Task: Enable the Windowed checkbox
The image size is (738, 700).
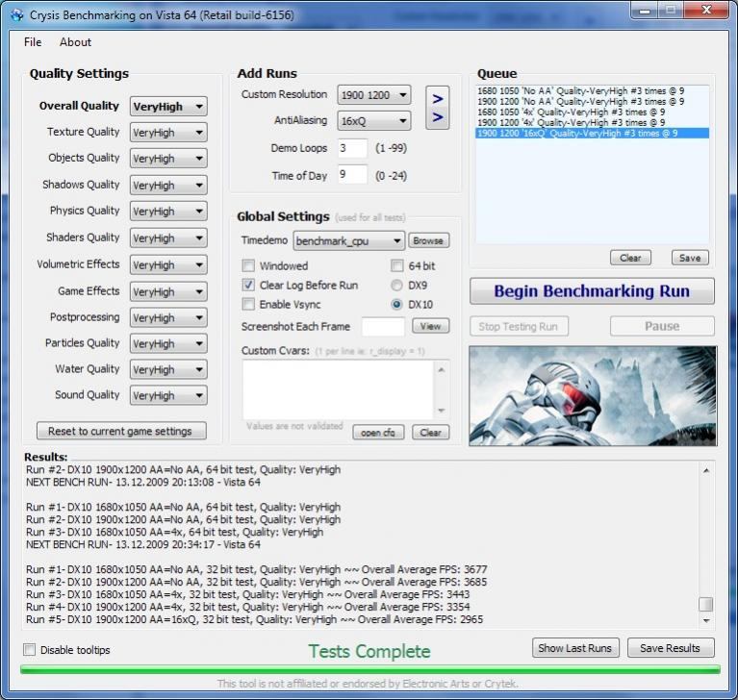Action: pos(248,265)
